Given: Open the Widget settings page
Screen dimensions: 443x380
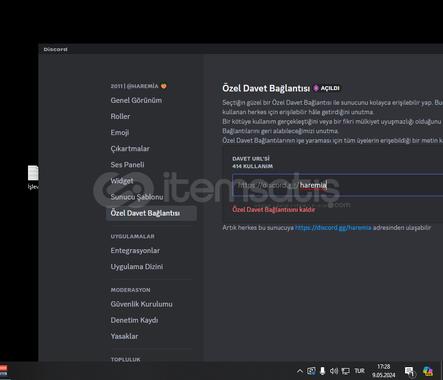Looking at the screenshot, I should (x=122, y=181).
